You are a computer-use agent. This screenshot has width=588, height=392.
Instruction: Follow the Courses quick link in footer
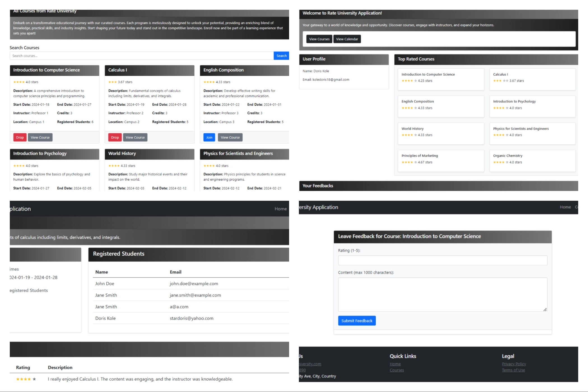(397, 370)
